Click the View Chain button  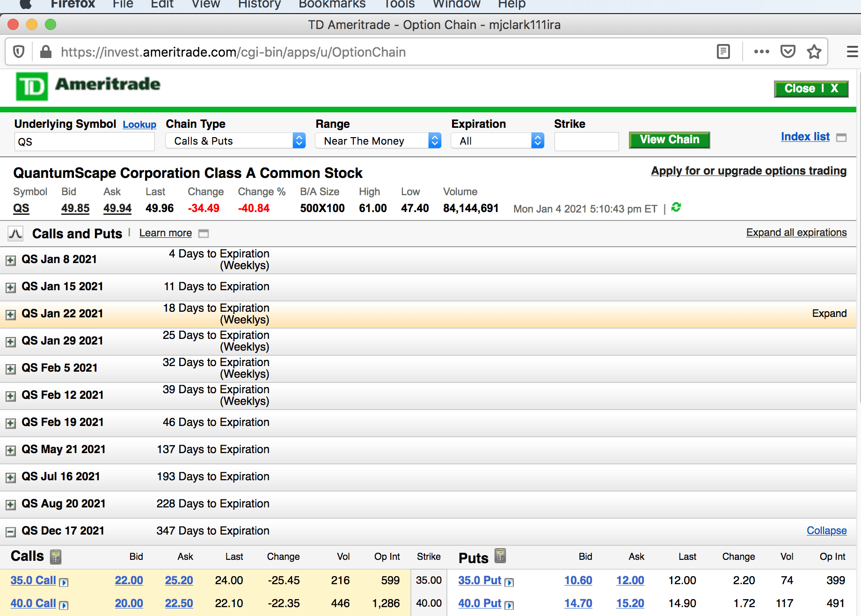(x=669, y=139)
